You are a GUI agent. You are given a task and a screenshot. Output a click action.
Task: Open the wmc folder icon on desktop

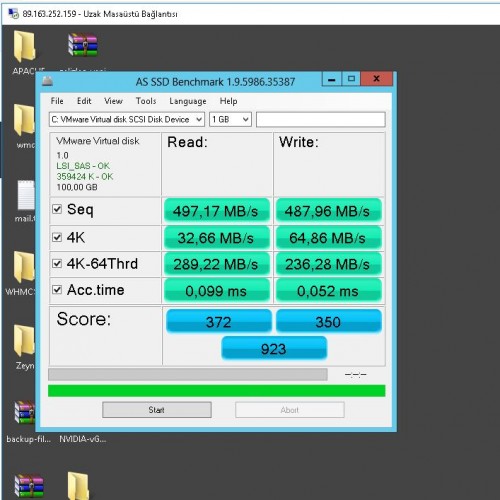coord(24,120)
